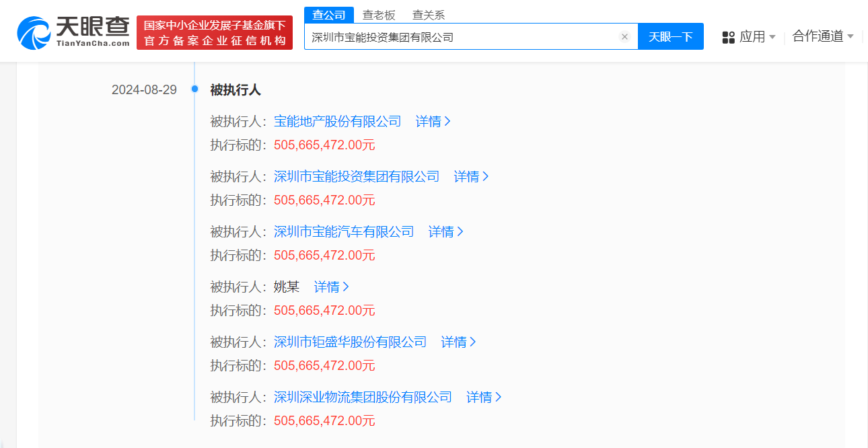Select the active 查公司 tab
The image size is (868, 448).
click(329, 14)
